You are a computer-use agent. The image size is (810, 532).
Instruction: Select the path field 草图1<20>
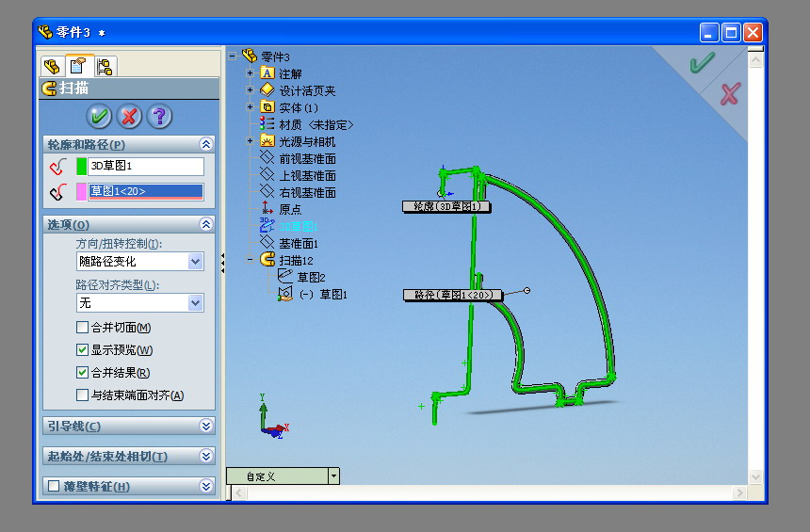(x=146, y=192)
